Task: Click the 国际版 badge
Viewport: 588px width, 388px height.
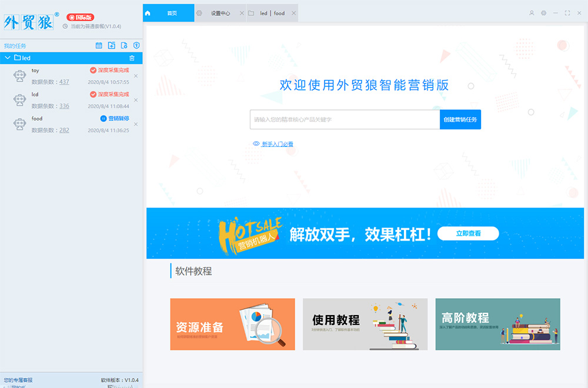Action: 80,17
